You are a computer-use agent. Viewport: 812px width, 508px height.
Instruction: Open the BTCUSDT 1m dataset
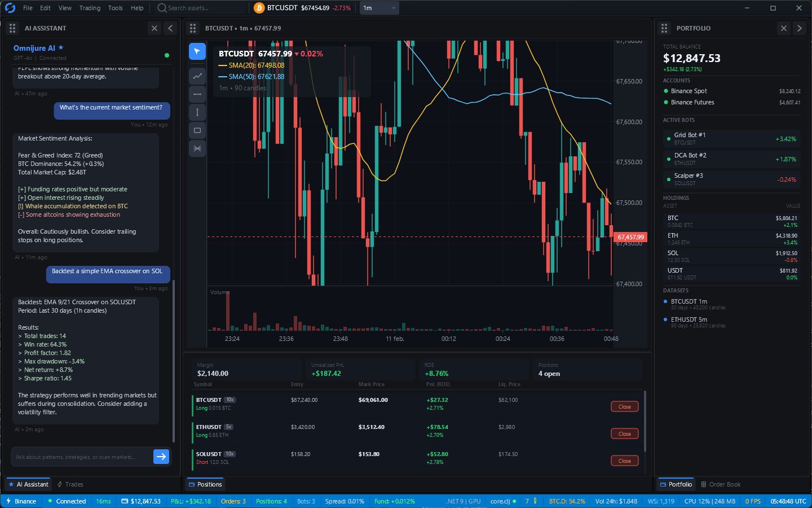(x=732, y=304)
